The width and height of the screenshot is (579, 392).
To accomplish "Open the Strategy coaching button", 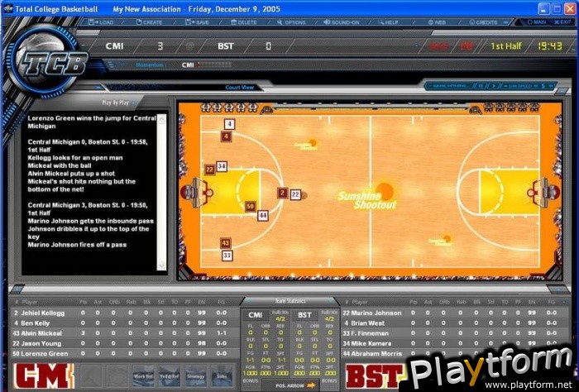I will (196, 376).
